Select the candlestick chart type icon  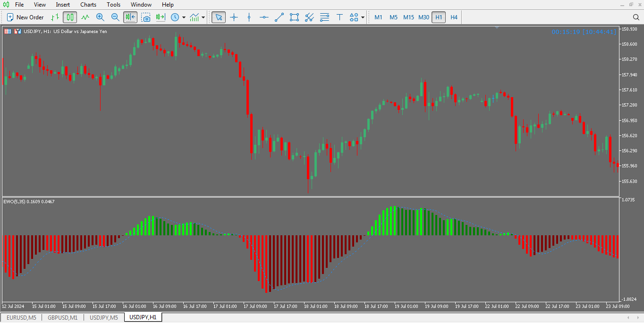(70, 17)
